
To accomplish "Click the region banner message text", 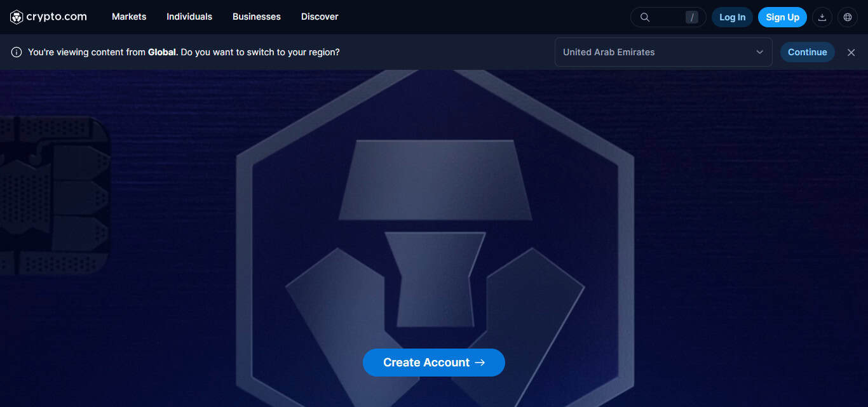I will click(x=184, y=52).
